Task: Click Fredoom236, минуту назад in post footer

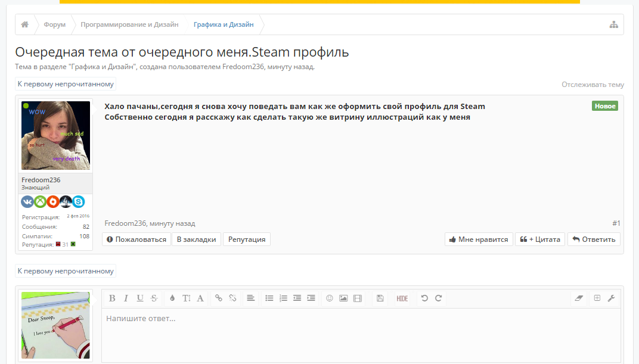Action: click(150, 223)
